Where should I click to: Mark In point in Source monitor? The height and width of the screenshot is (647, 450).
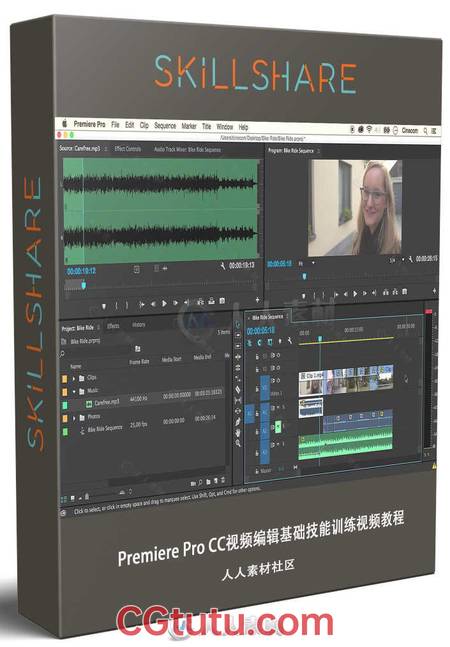(116, 305)
